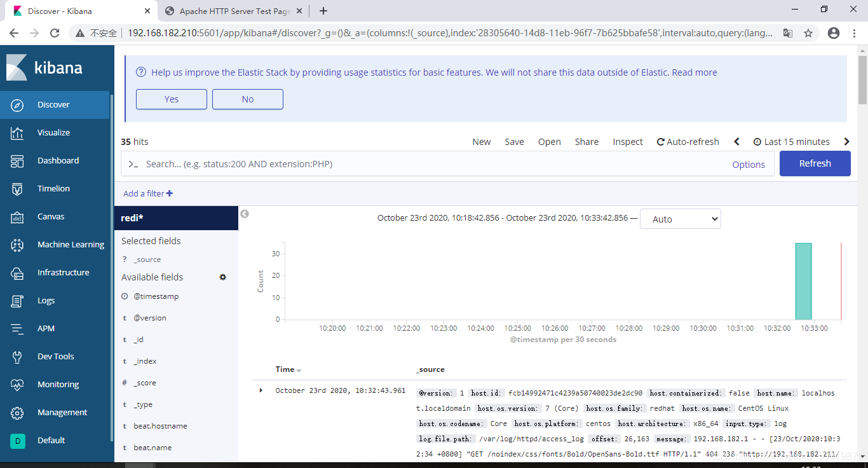Open Chrome three-dot menu

tap(855, 33)
